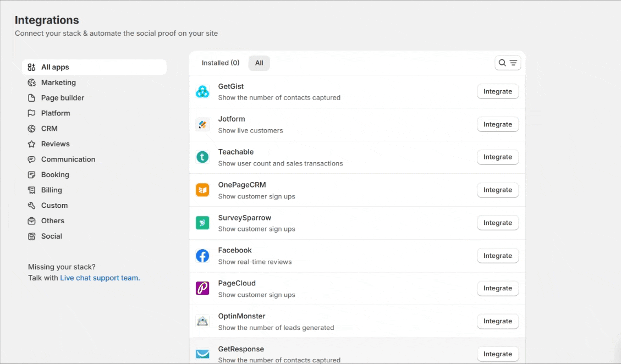Click the Teachable app logo

coord(202,157)
